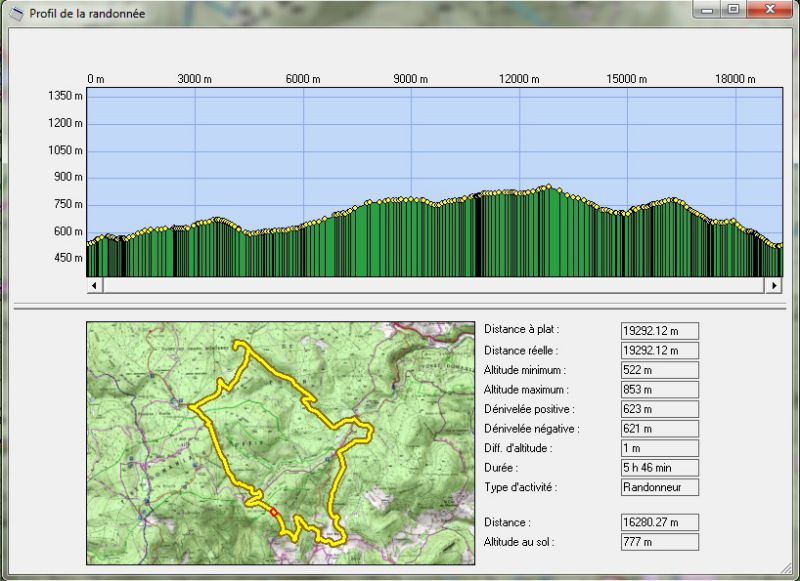Select the Durée field showing 5 h 46 min
Image resolution: width=800 pixels, height=581 pixels.
click(660, 467)
